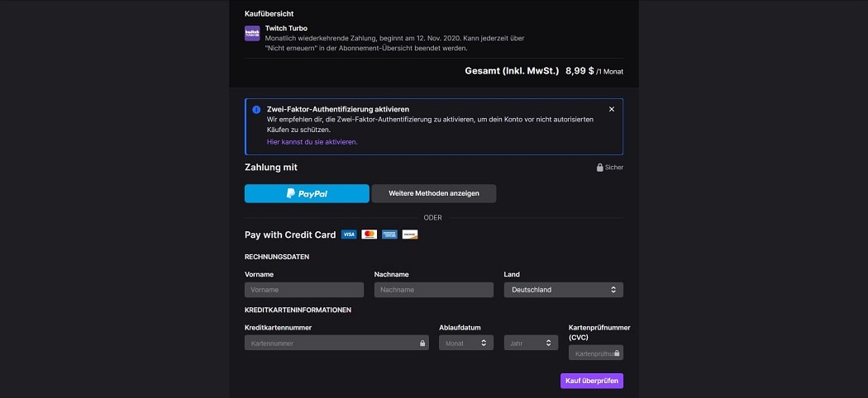Click lock icon in Kartennummer field
Screen dimensions: 868x398
click(x=422, y=343)
